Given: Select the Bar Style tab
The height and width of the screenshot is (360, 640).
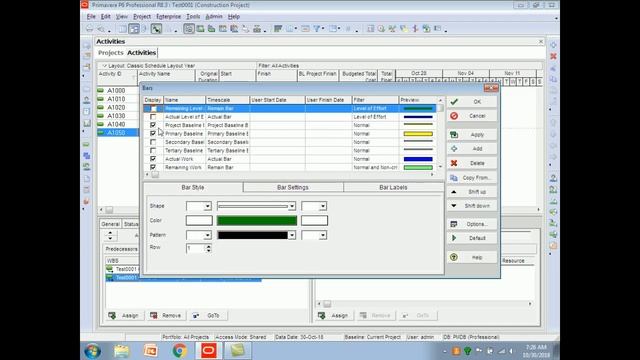Looking at the screenshot, I should pos(193,187).
